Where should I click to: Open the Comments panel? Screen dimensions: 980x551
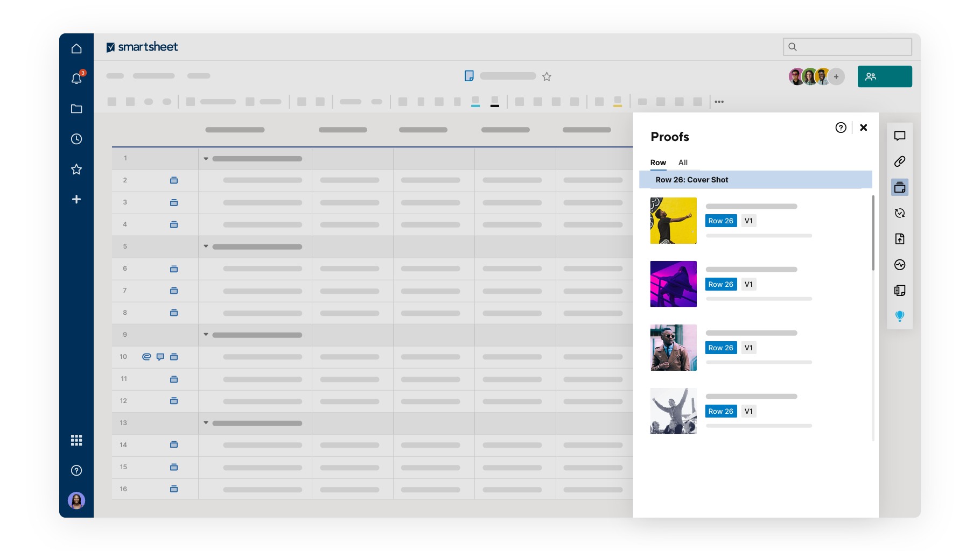coord(900,136)
